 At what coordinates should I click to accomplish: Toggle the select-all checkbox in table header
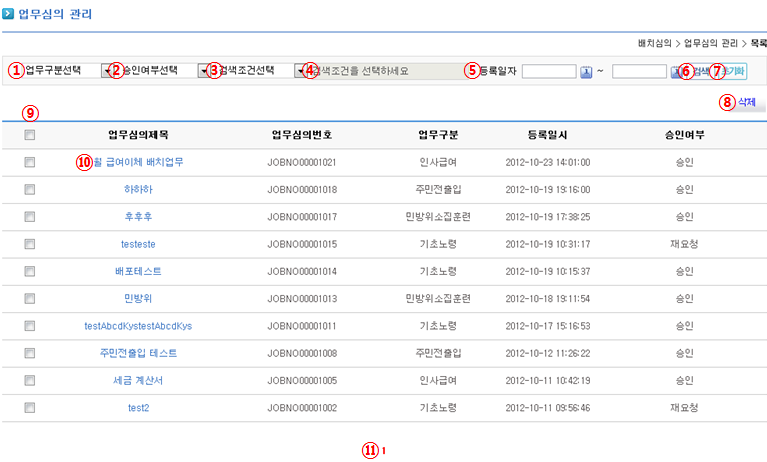[x=30, y=134]
